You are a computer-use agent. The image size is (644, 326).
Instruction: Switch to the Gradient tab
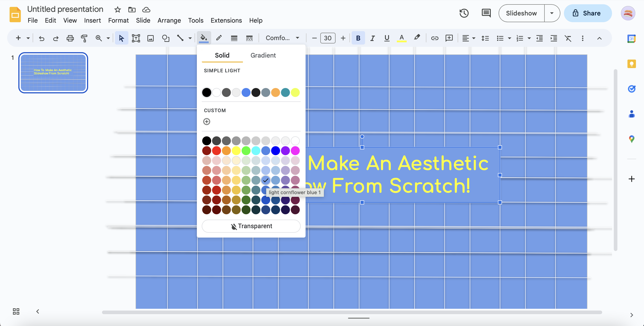[263, 55]
